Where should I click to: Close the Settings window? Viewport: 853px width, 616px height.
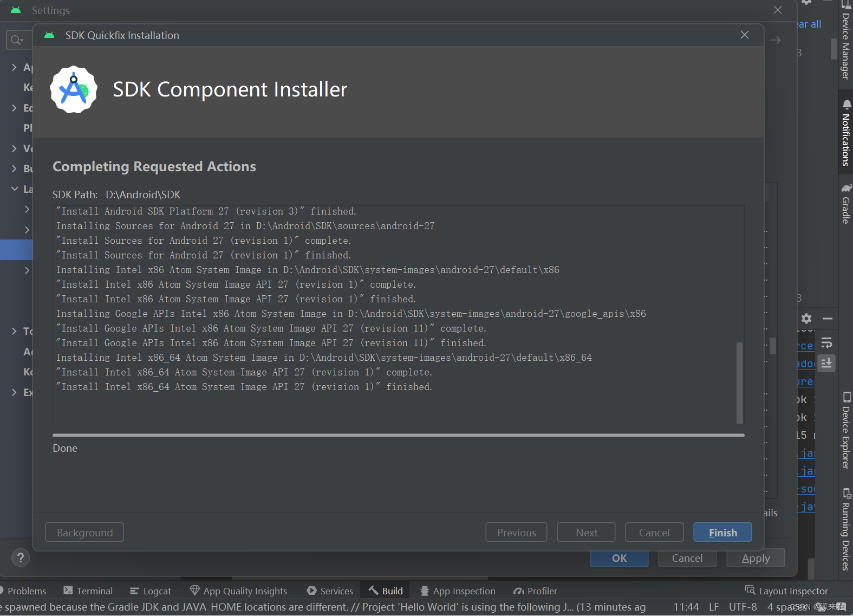coord(778,10)
